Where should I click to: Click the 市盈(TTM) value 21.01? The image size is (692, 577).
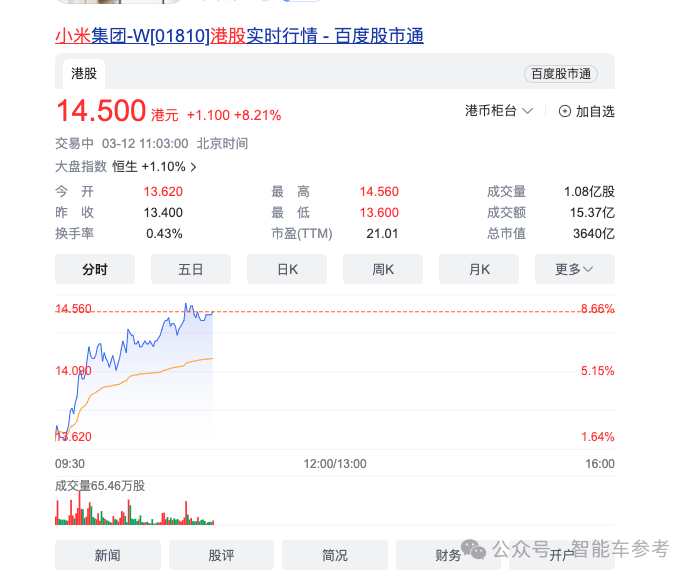coord(382,234)
